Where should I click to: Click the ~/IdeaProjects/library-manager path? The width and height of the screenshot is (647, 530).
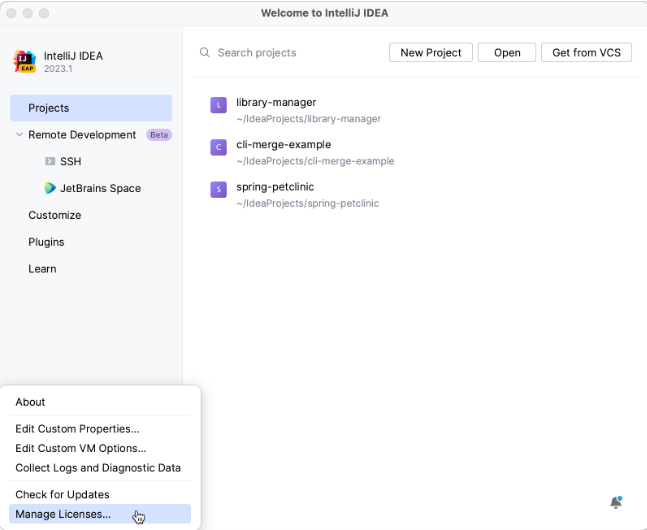(309, 119)
